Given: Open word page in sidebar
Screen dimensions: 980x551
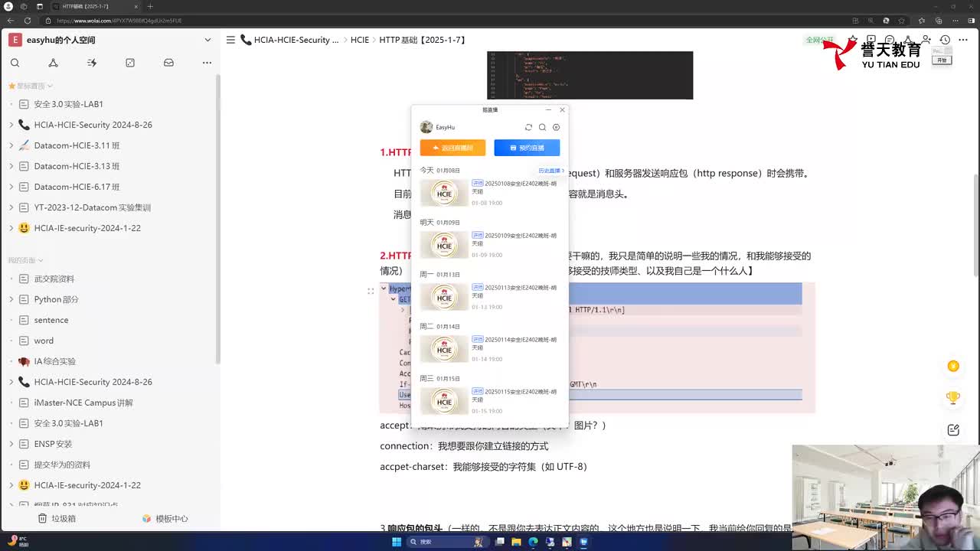Looking at the screenshot, I should (44, 341).
